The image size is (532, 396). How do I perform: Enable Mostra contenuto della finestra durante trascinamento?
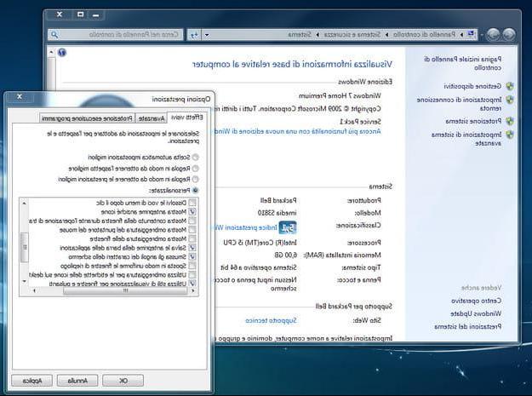pyautogui.click(x=192, y=221)
